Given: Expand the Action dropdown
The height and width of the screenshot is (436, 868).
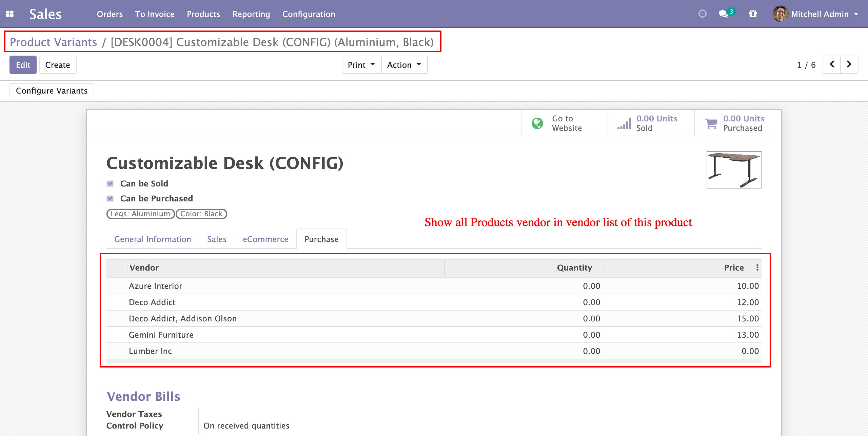Looking at the screenshot, I should coord(404,65).
